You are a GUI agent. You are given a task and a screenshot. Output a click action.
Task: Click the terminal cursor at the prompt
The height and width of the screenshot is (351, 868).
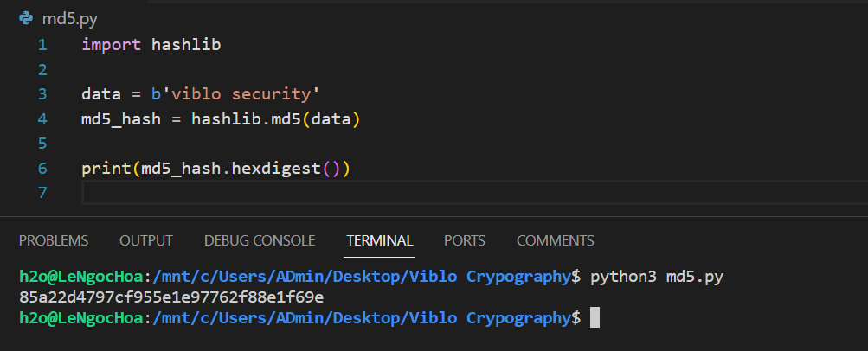(x=595, y=317)
